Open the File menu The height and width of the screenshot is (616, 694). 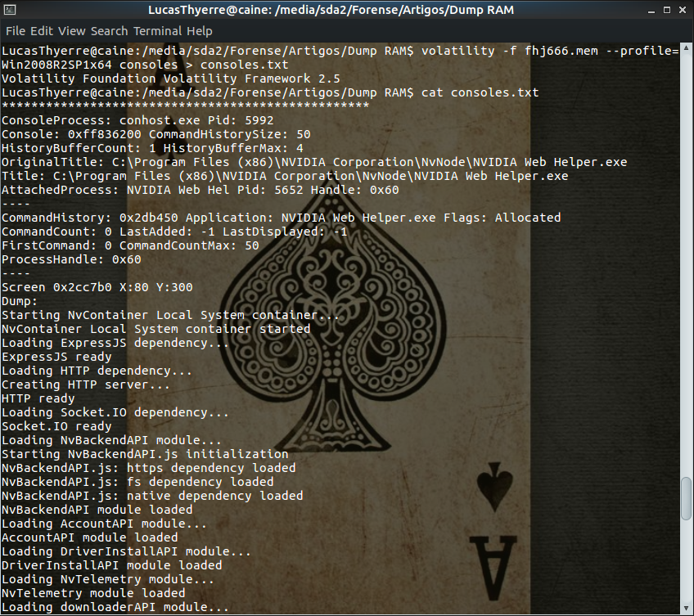[16, 31]
